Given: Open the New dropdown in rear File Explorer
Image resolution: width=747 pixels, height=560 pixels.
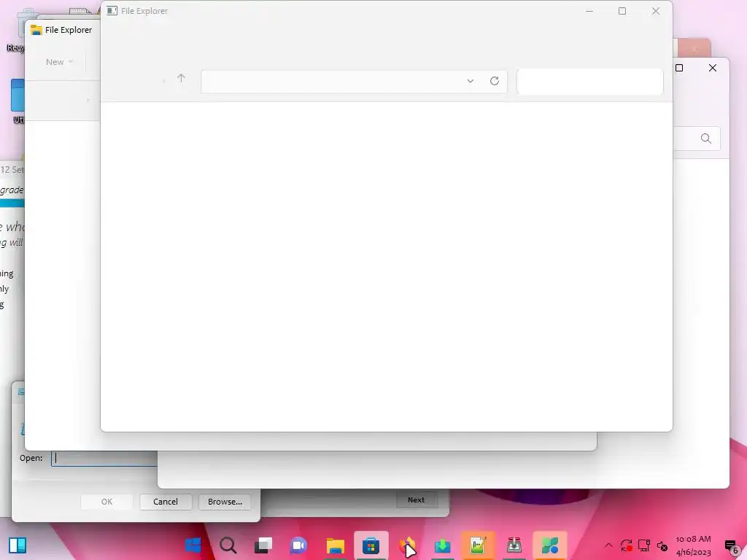Looking at the screenshot, I should click(x=59, y=62).
